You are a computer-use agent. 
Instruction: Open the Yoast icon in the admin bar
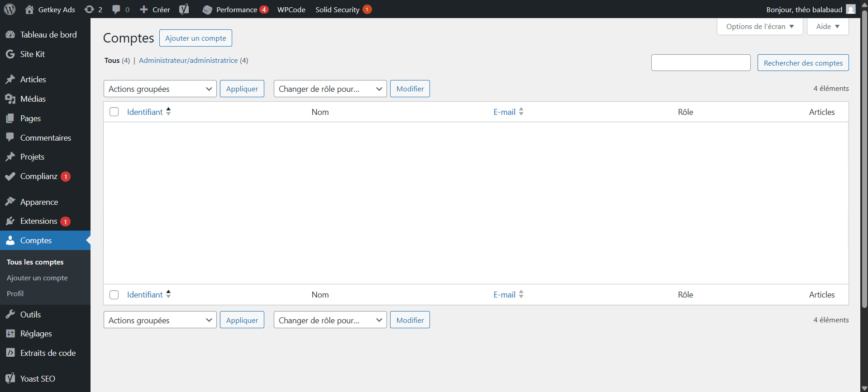point(184,9)
